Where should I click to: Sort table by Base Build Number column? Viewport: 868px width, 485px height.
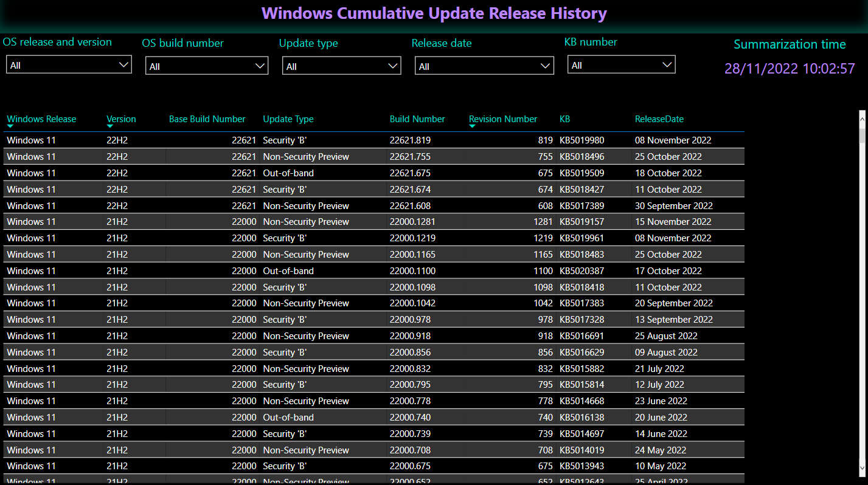[207, 119]
